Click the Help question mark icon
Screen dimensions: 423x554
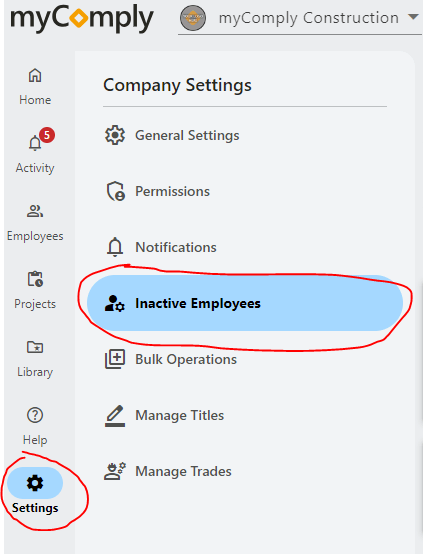coord(35,415)
